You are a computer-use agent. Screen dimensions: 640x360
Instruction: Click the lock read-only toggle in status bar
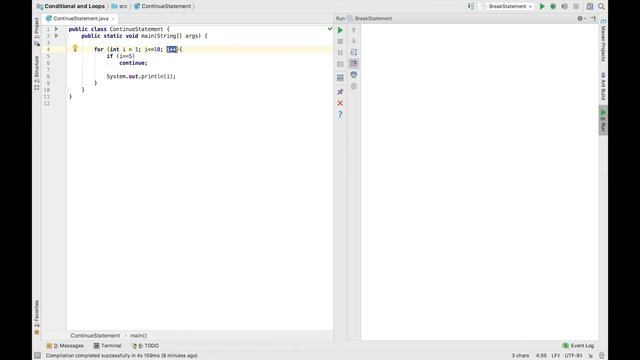(x=591, y=356)
